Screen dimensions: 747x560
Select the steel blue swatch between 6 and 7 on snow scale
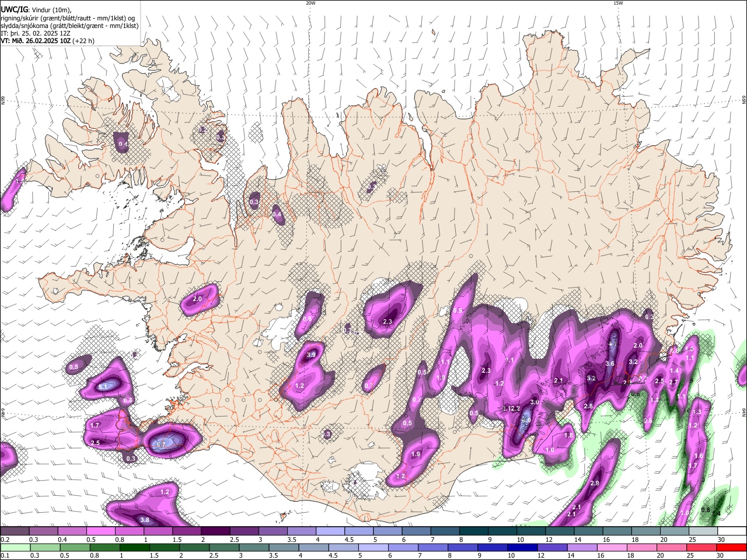[417, 531]
